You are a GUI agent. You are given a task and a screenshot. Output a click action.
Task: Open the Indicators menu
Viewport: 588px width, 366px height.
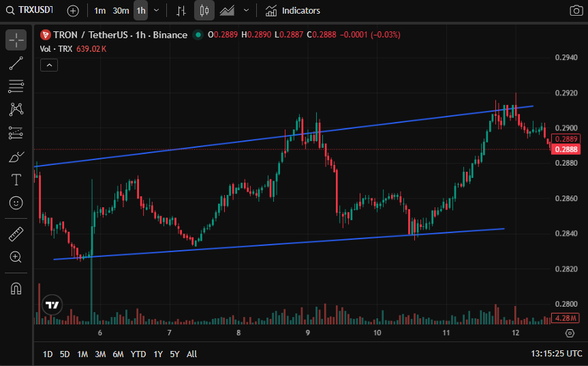coord(293,10)
